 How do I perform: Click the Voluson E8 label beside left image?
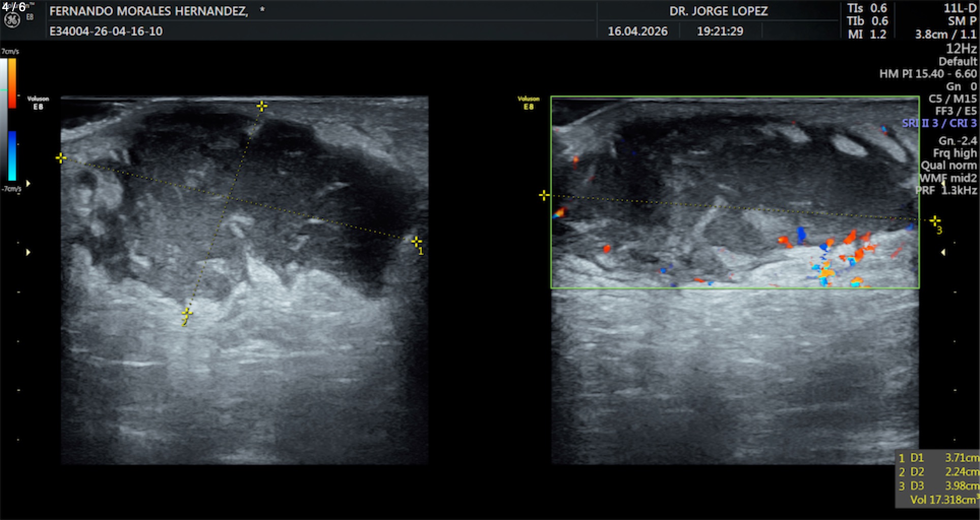(x=38, y=103)
